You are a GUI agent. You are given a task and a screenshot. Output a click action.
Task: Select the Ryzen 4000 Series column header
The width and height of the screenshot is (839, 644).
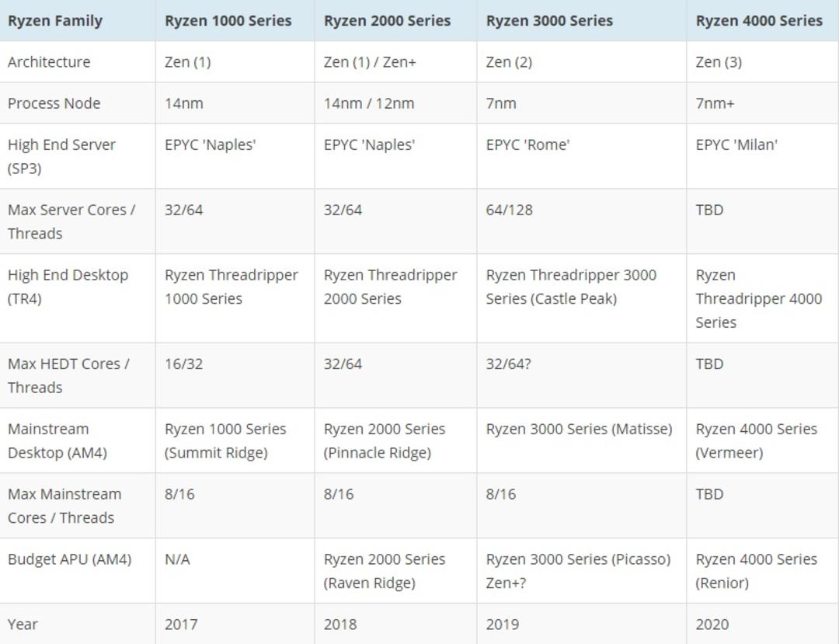coord(763,21)
